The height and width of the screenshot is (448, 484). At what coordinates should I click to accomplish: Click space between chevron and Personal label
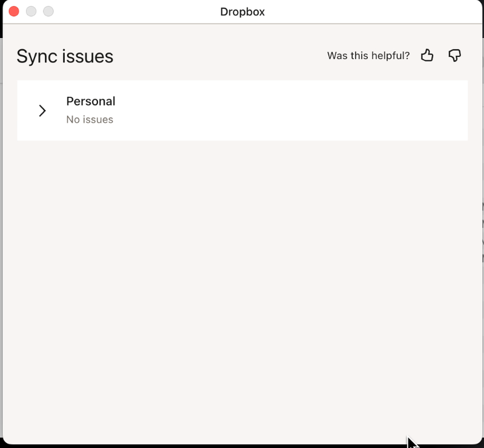(x=56, y=111)
